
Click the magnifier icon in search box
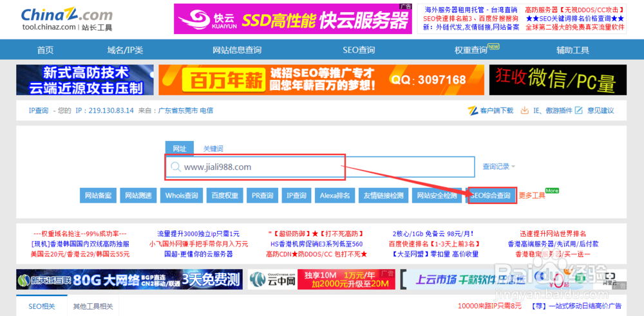176,167
